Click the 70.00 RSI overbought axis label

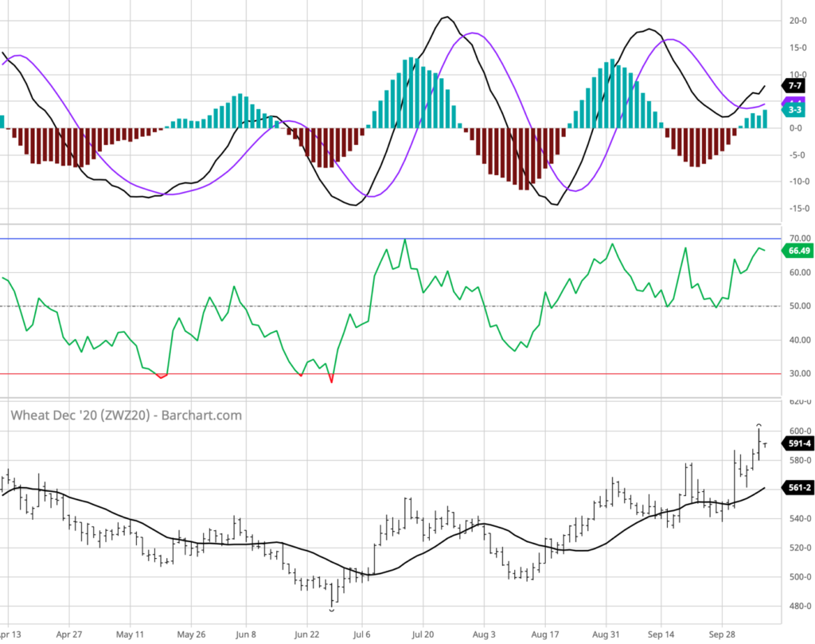coord(797,239)
